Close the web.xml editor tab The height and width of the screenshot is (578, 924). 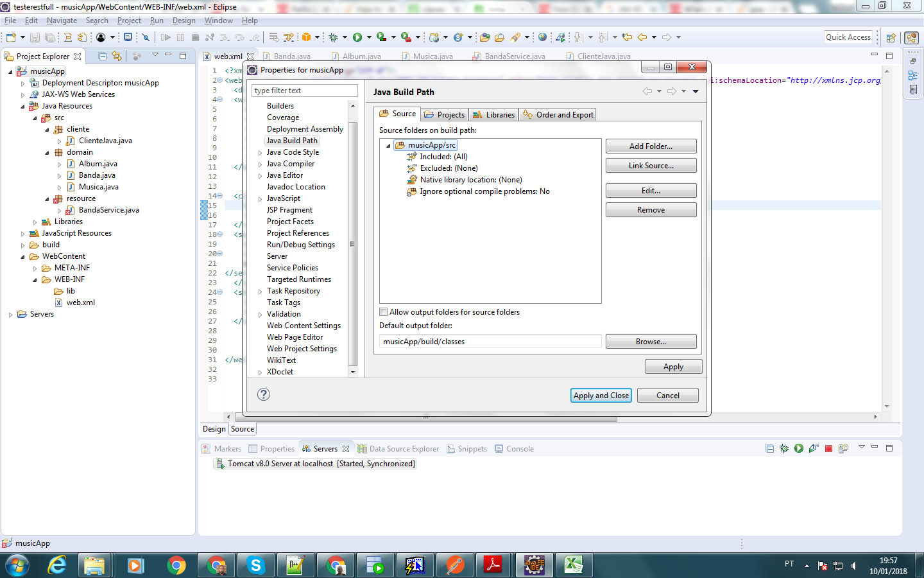coord(250,57)
